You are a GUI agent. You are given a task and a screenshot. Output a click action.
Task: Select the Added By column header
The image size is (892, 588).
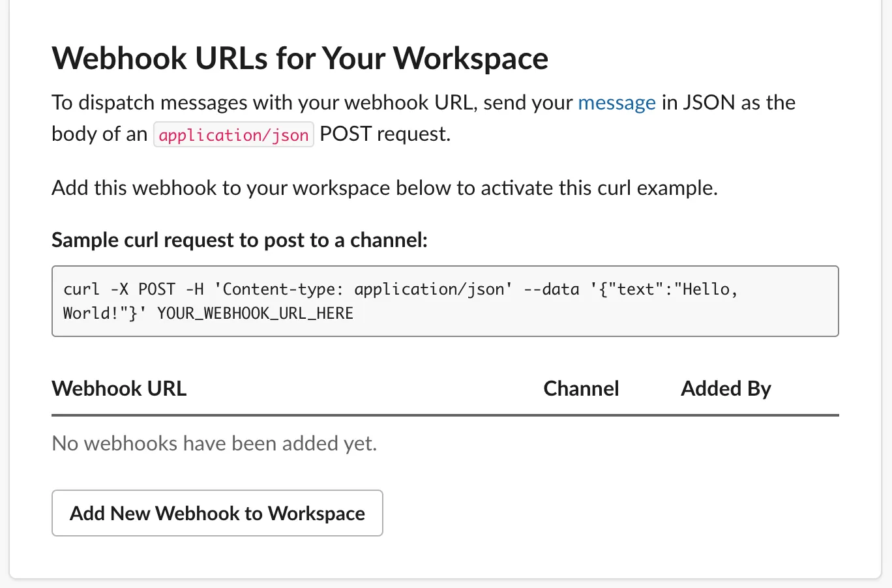[x=726, y=389]
